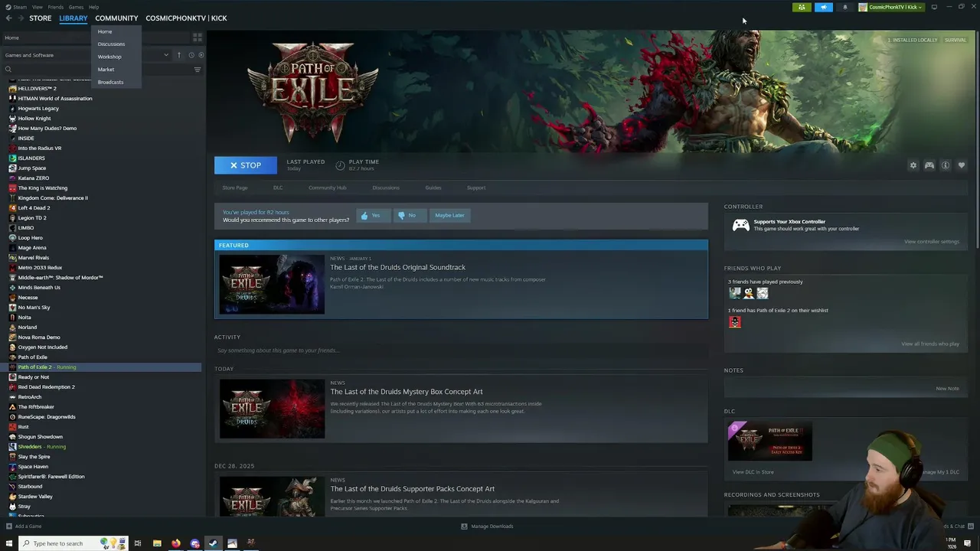The image size is (980, 551).
Task: Open the Guides link
Action: tap(433, 187)
